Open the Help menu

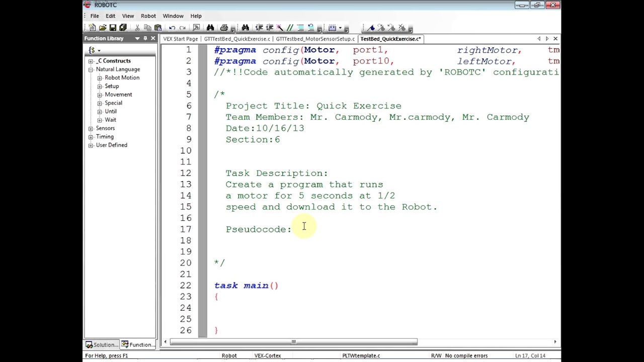196,16
